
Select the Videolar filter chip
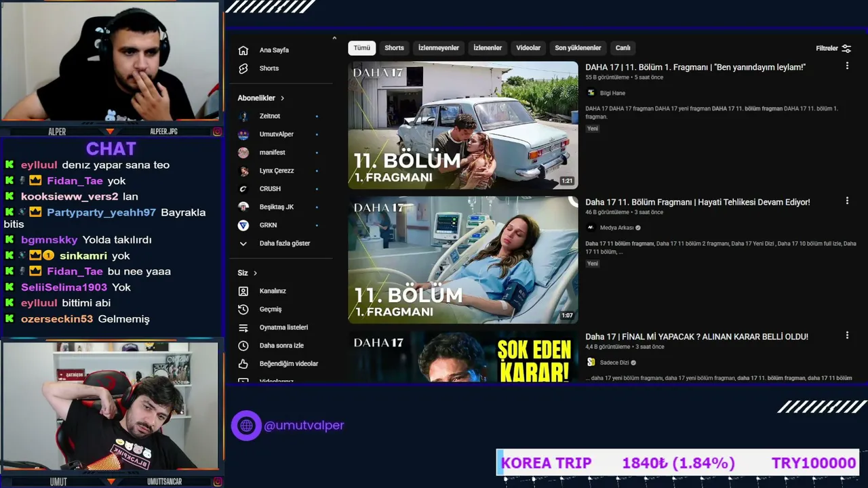[528, 48]
